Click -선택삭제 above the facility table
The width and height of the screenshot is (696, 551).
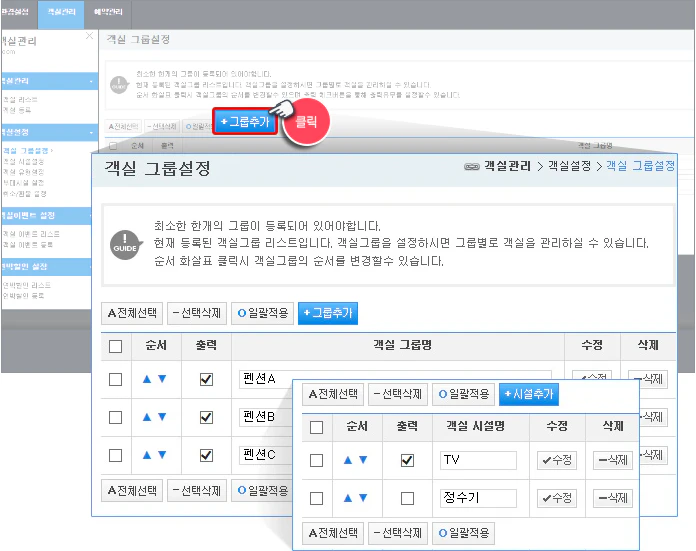point(398,394)
